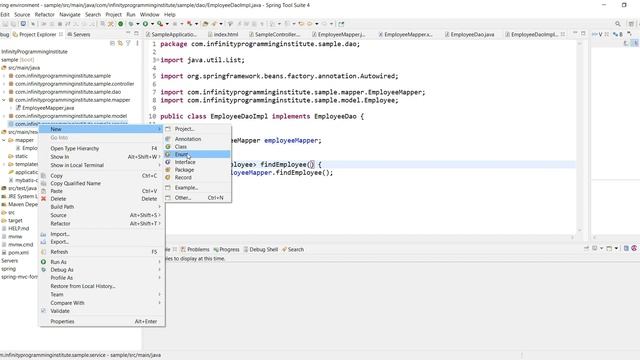The image size is (640, 360).
Task: Switch to the index.html editor tab
Action: pyautogui.click(x=223, y=35)
